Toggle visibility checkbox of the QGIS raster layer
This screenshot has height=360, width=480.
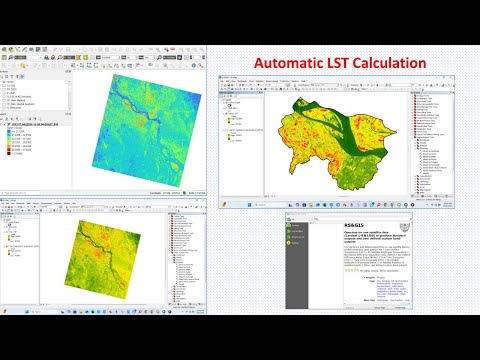(5, 124)
